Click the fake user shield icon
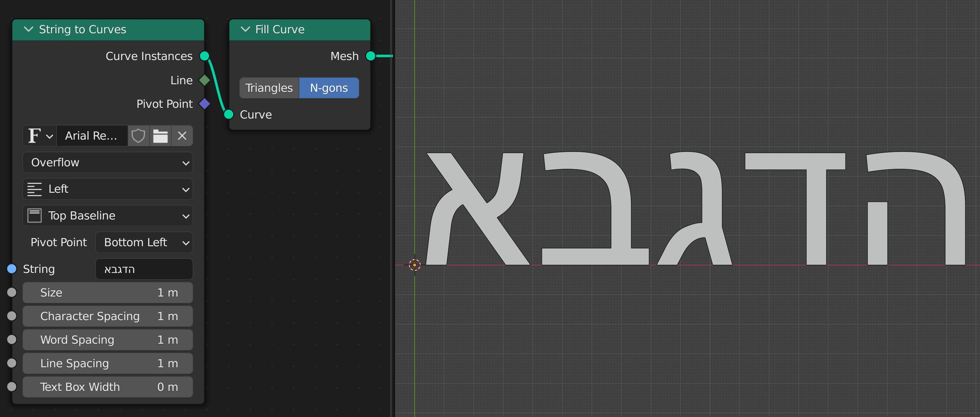Image resolution: width=980 pixels, height=417 pixels. tap(138, 136)
